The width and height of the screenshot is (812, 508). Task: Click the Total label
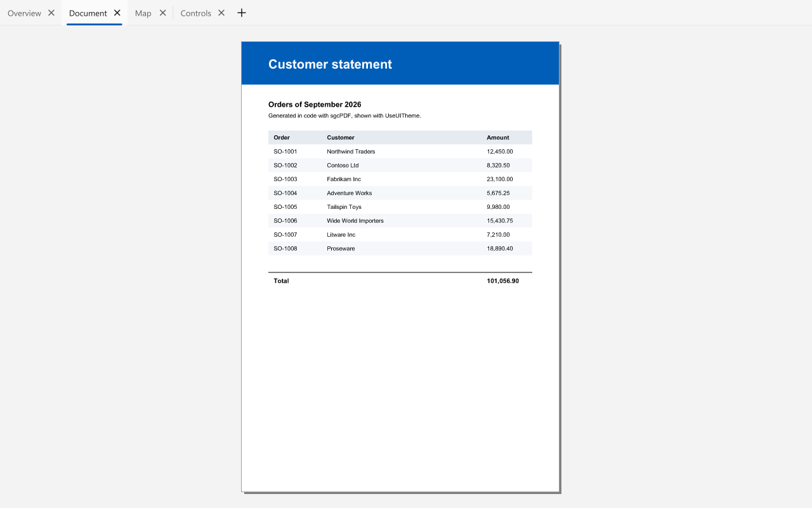pos(281,281)
